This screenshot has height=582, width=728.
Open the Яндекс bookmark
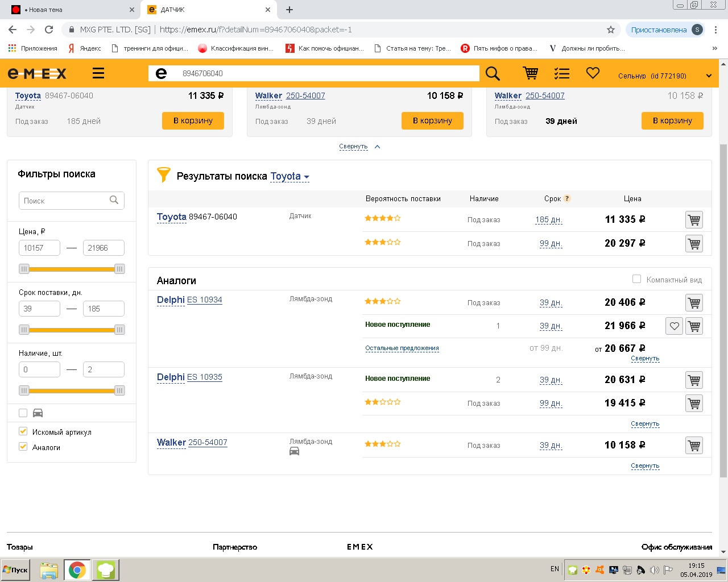[x=84, y=48]
